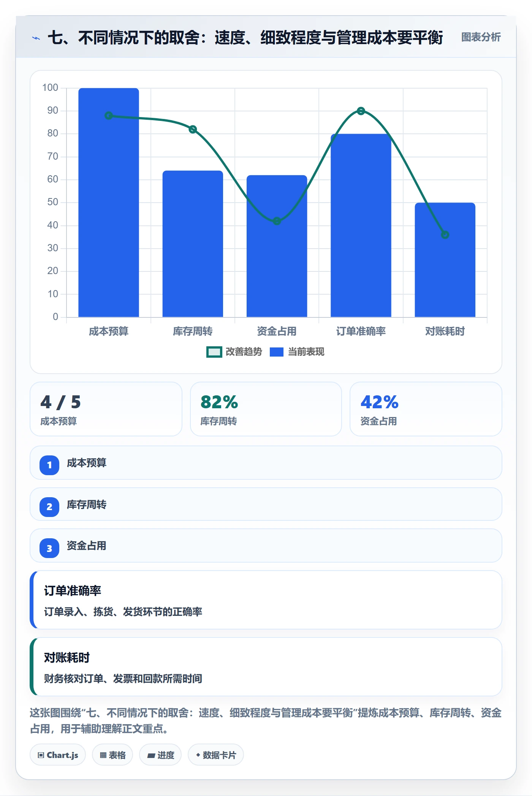Click the trend line point at 90 over 订单准确率
This screenshot has height=796, width=532.
coord(361,111)
